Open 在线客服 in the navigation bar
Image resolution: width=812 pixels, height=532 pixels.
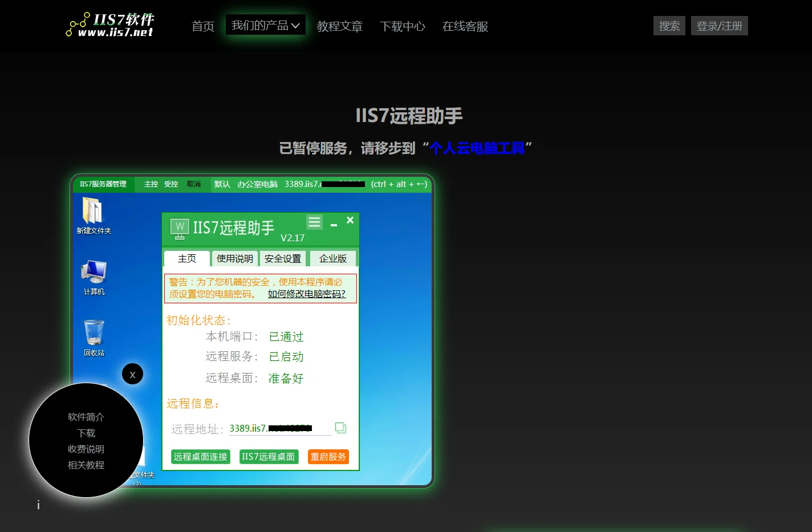[465, 26]
